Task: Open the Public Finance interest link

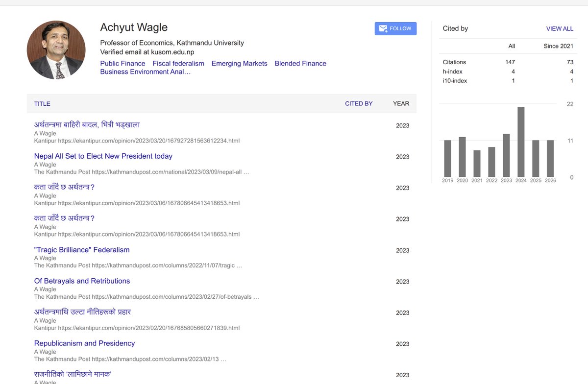Action: [x=122, y=63]
